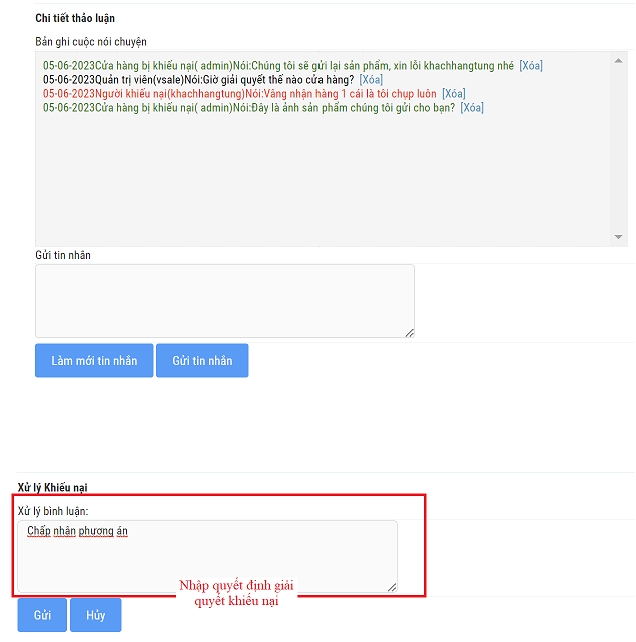
Task: Click the conversation log scrollbar track
Action: coord(618,149)
